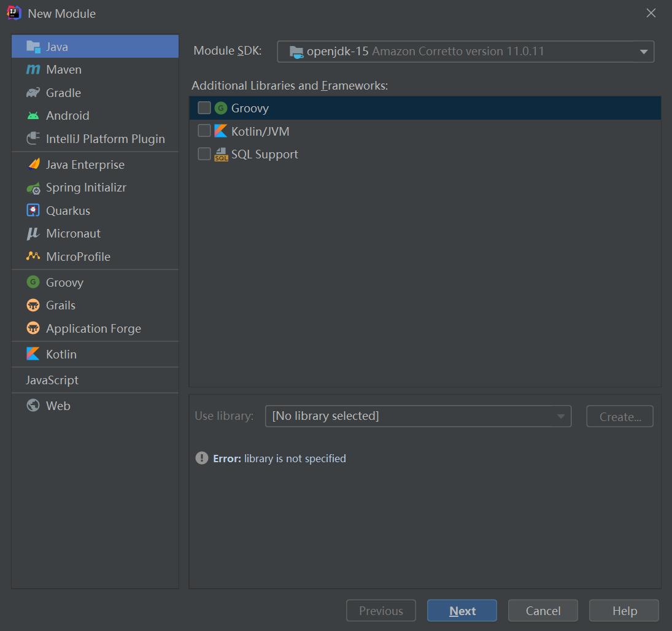Enable the Groovy framework checkbox
The width and height of the screenshot is (672, 631).
coord(204,107)
